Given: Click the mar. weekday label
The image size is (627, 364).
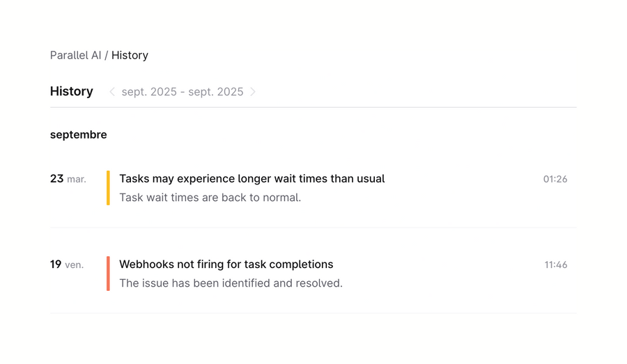Looking at the screenshot, I should click(77, 180).
